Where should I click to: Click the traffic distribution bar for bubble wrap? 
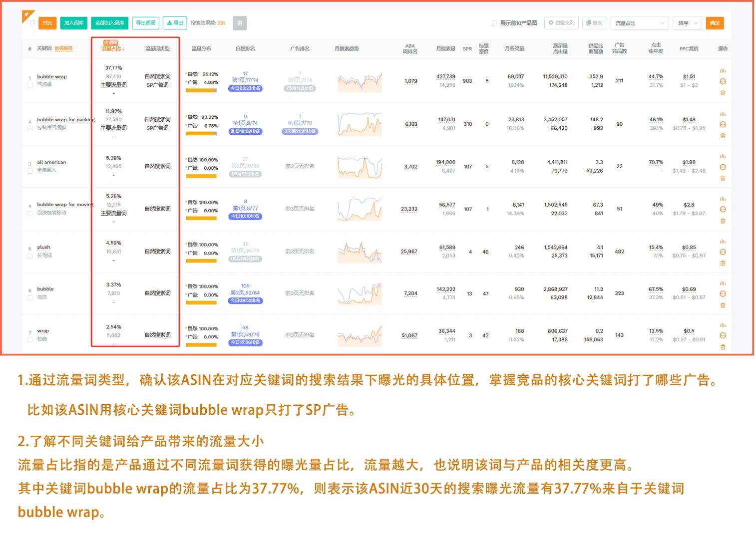(x=201, y=90)
